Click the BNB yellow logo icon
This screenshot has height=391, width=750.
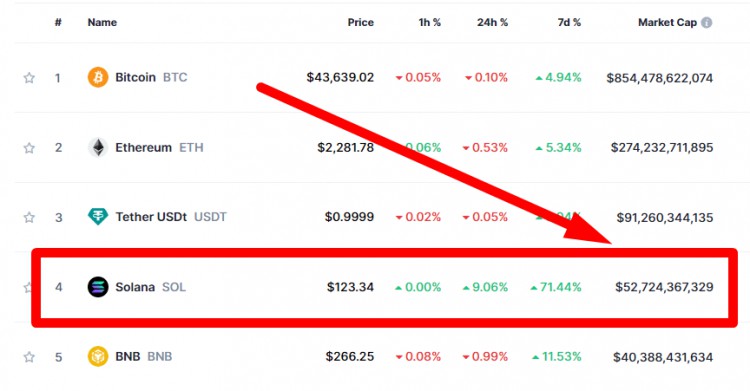pyautogui.click(x=98, y=357)
